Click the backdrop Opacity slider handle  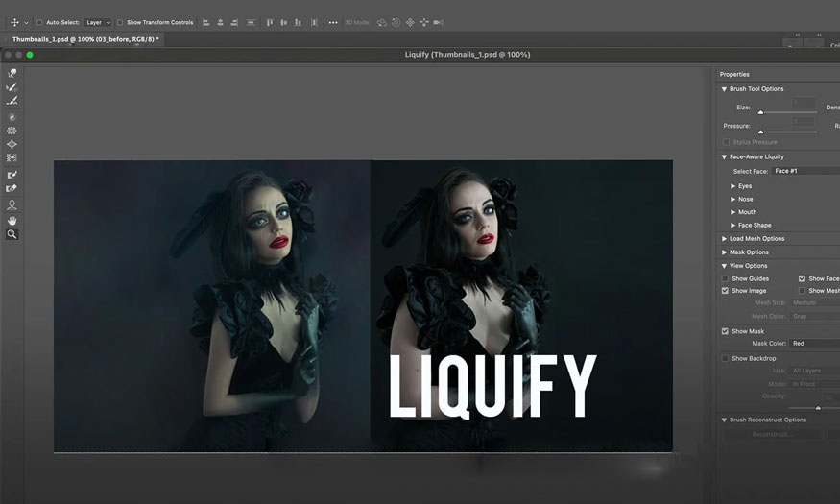[818, 408]
